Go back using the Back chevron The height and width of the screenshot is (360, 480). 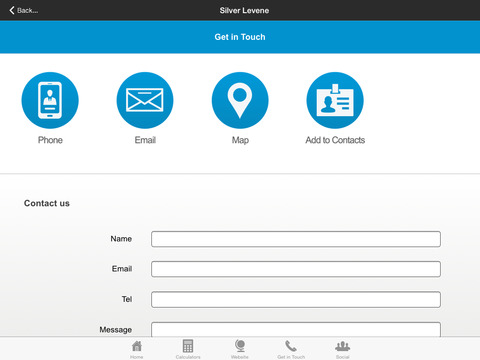pos(23,10)
